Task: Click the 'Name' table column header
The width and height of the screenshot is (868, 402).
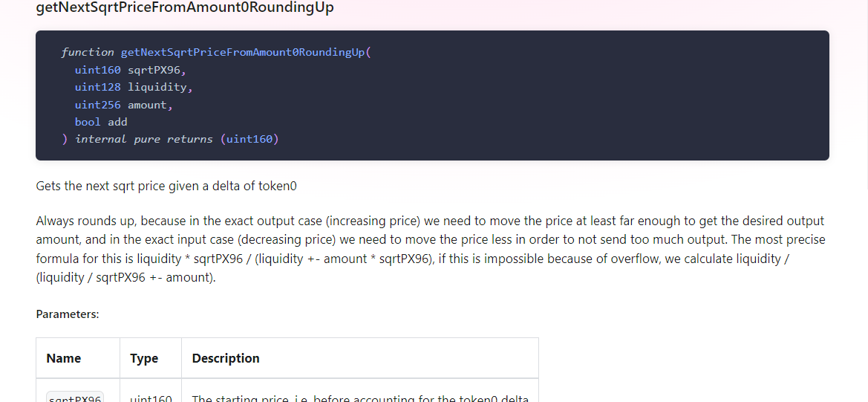Action: (x=64, y=358)
